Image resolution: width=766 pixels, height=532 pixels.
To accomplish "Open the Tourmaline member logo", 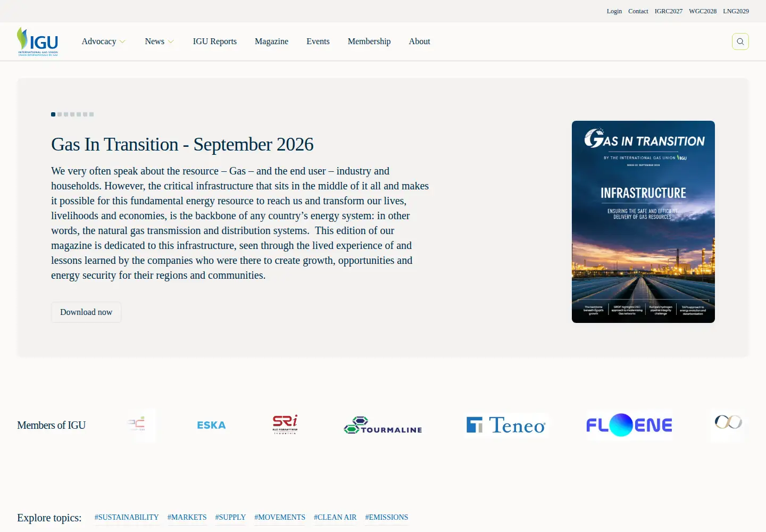I will (x=383, y=425).
